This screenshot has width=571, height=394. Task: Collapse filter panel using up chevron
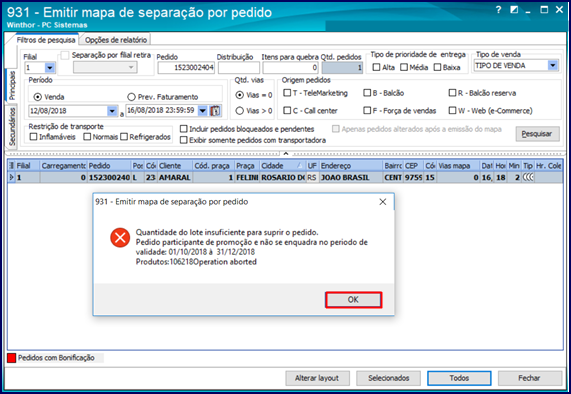286,154
